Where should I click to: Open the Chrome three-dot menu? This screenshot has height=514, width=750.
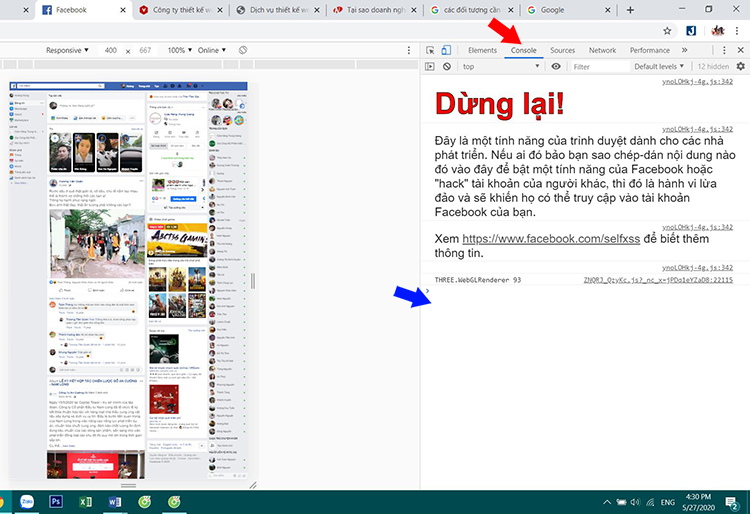pyautogui.click(x=737, y=31)
